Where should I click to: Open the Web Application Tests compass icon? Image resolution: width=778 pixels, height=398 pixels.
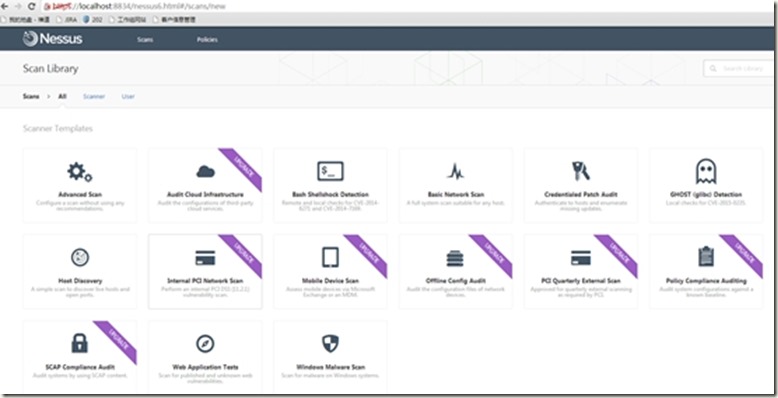point(205,343)
